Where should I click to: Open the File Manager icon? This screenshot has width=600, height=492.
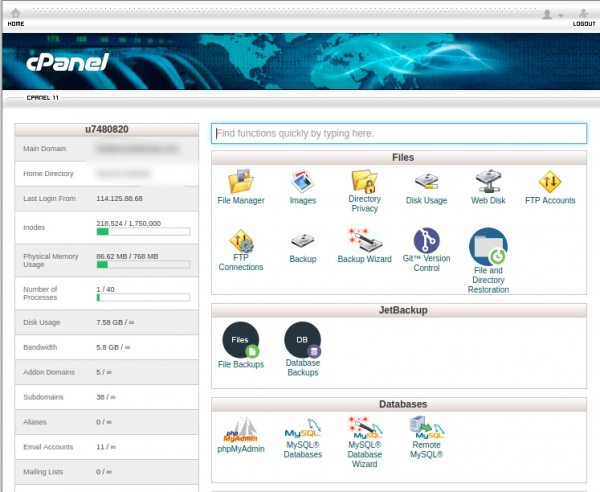pyautogui.click(x=240, y=183)
